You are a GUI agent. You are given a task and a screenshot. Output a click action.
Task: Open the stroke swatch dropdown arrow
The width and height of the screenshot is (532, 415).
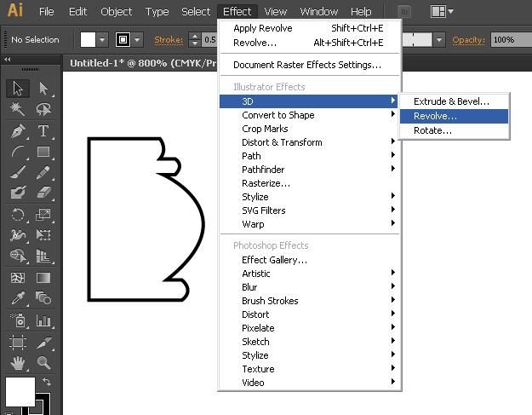(x=137, y=40)
